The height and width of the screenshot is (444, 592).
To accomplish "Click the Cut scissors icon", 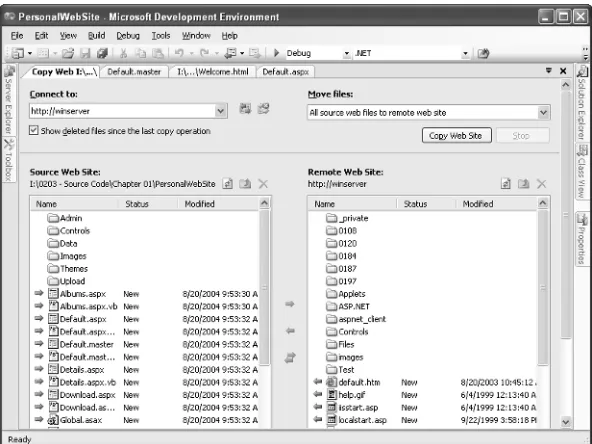I will [x=123, y=53].
